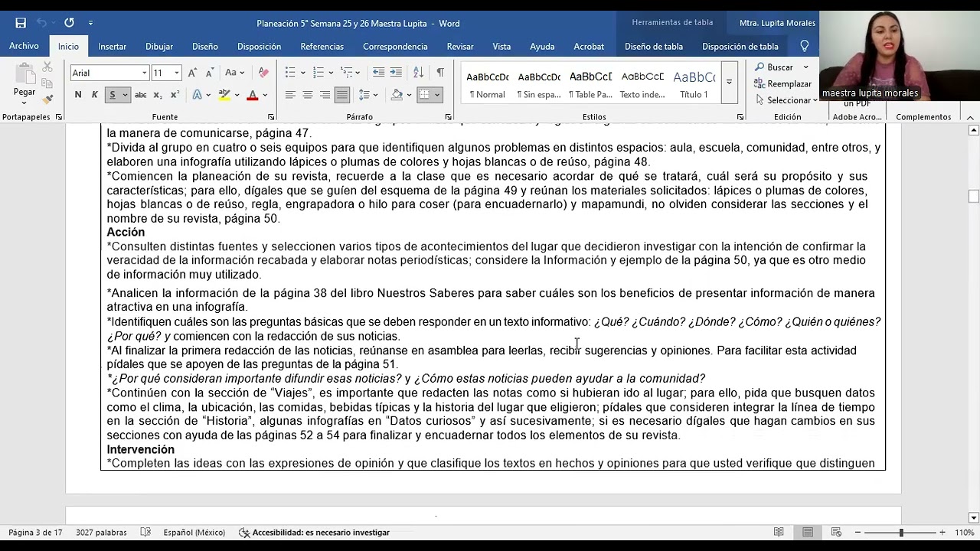Apply superscript formatting
Image resolution: width=980 pixels, height=551 pixels.
point(175,95)
